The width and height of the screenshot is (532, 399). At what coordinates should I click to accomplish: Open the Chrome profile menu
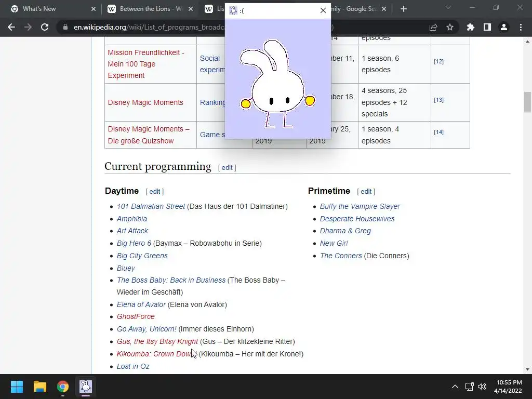coord(504,27)
